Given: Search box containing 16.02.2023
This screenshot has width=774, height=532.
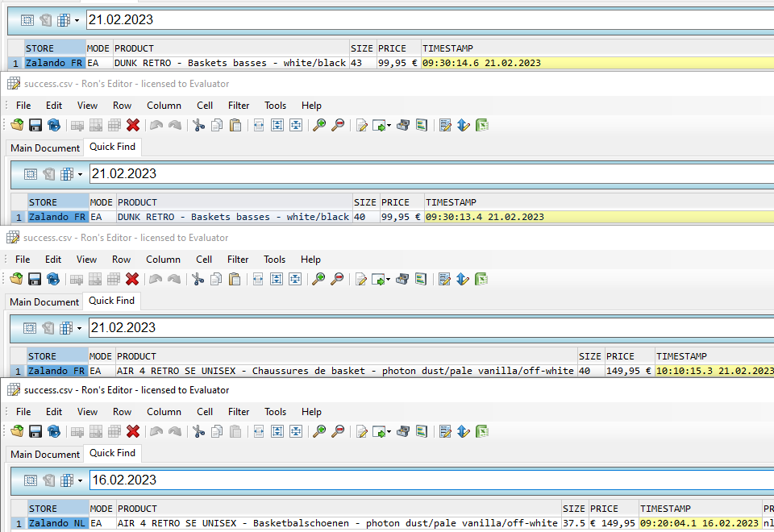Looking at the screenshot, I should pyautogui.click(x=431, y=480).
